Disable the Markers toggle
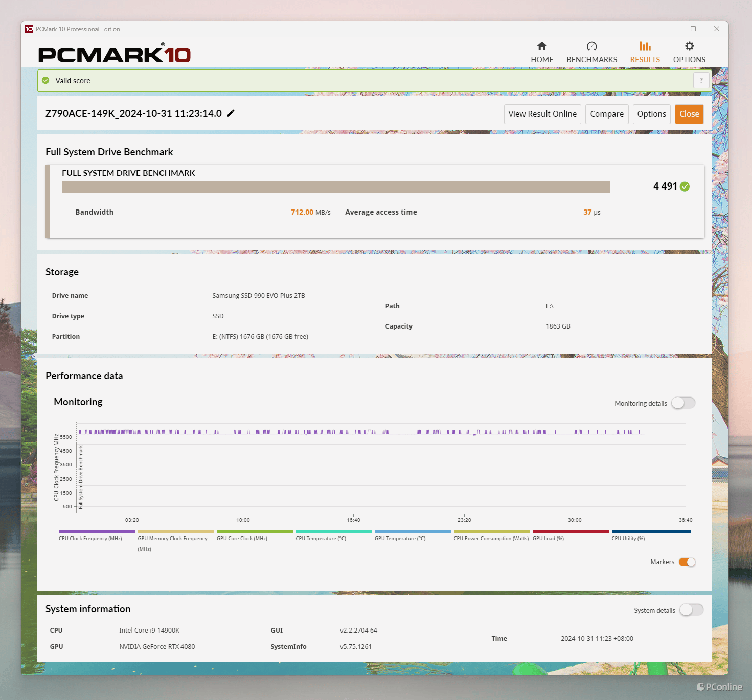 [x=687, y=562]
